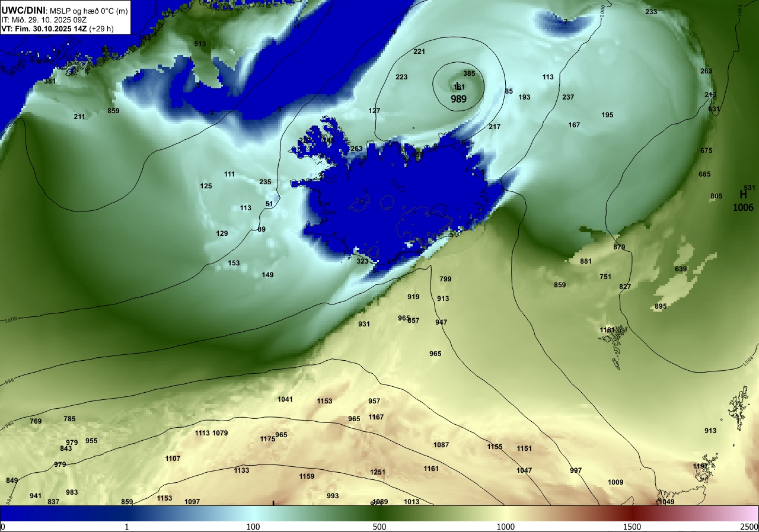Click the low pressure label 989
759x532 pixels.
[x=458, y=99]
